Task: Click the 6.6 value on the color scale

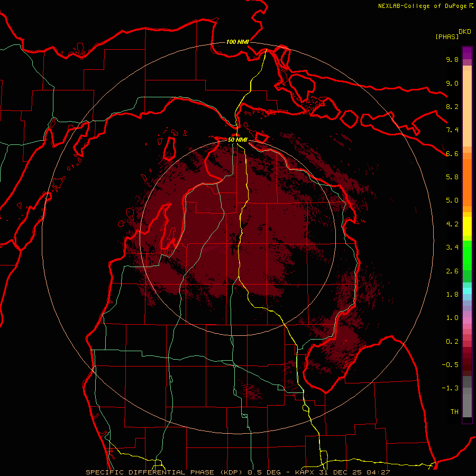Action: point(452,153)
